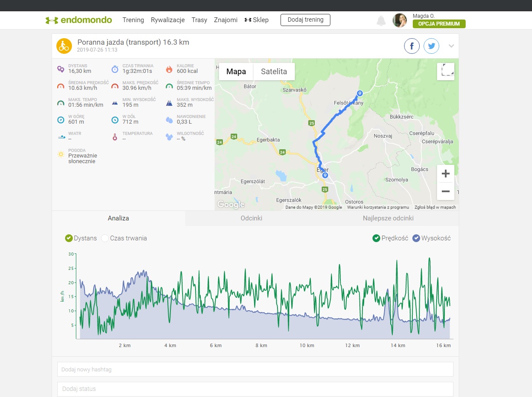Zoom out on the map
Viewport: 532px width, 397px height.
coord(446,191)
